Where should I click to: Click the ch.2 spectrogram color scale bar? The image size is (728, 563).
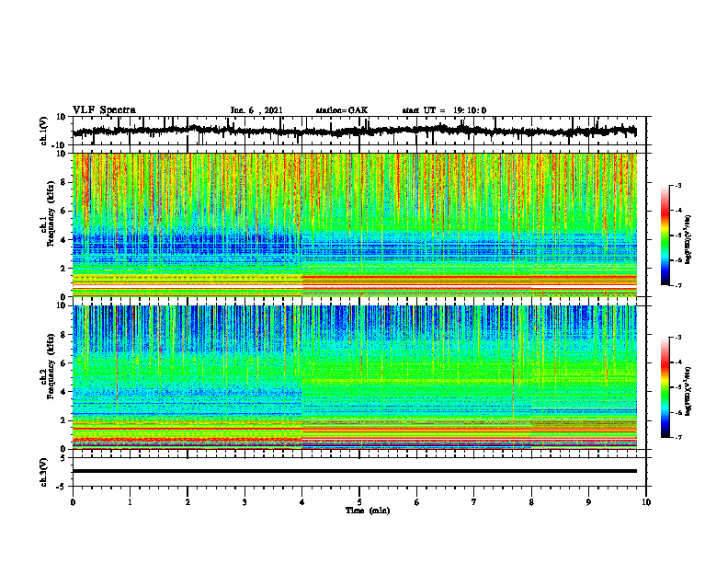665,387
